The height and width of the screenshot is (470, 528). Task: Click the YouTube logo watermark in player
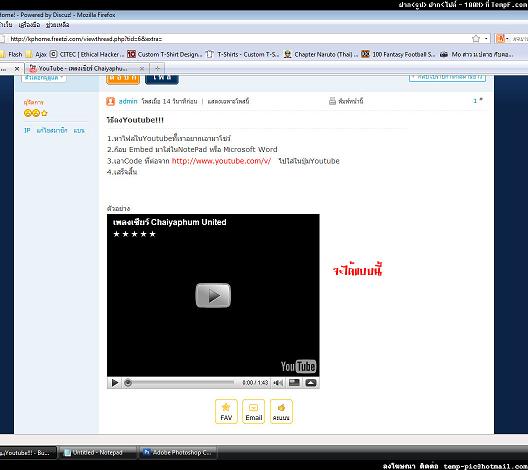click(298, 366)
